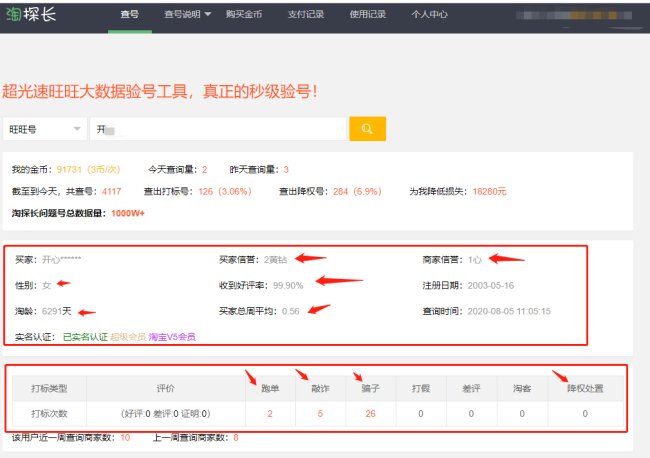Viewport: 650px width, 458px height.
Task: Click the 骗子 count 26
Action: click(x=371, y=414)
